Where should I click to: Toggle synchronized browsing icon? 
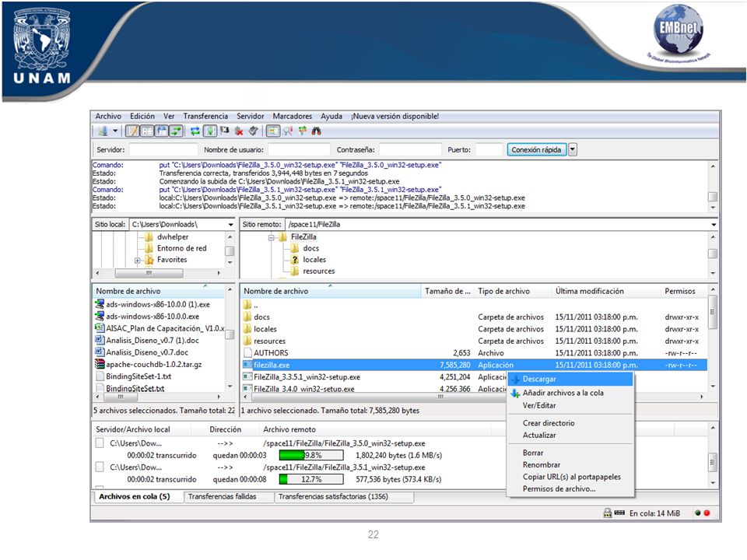coord(302,131)
